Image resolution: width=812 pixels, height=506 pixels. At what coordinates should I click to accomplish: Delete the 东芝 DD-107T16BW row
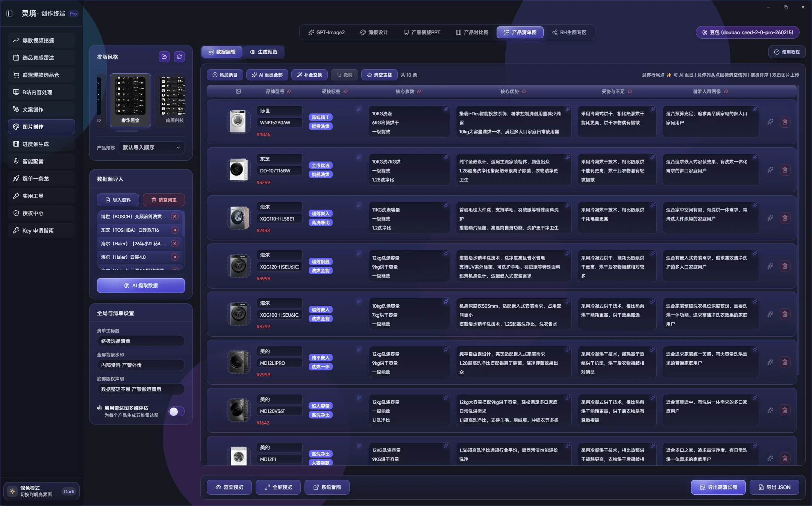click(785, 170)
